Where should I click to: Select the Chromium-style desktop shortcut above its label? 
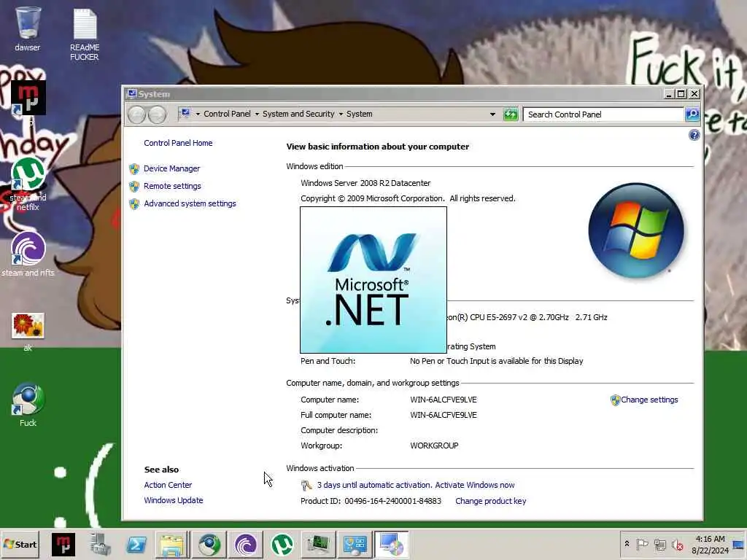(28, 399)
